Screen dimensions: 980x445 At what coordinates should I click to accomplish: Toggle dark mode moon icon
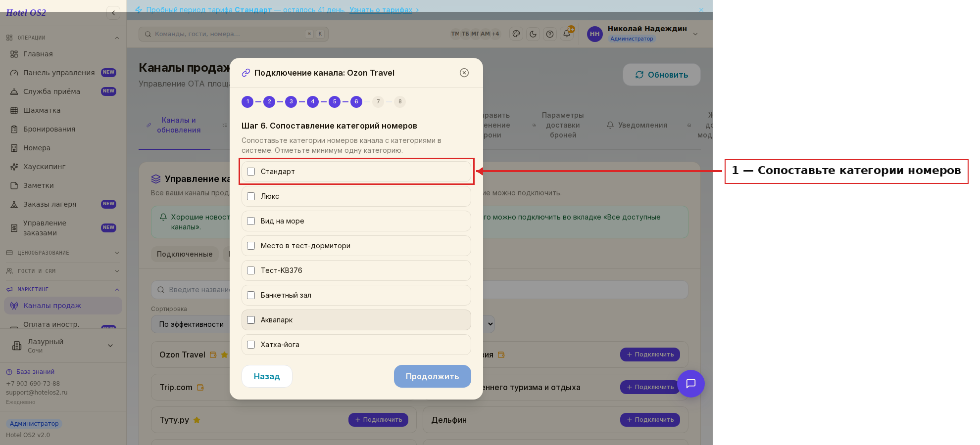(x=533, y=34)
